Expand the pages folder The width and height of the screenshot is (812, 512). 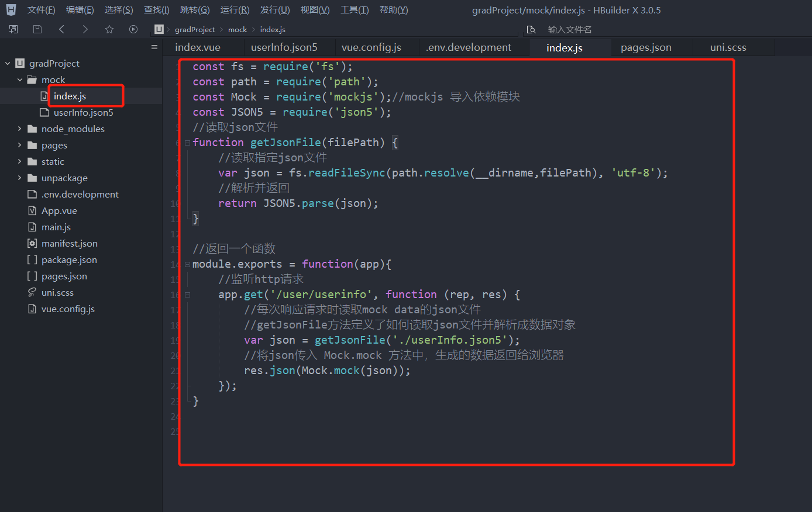pyautogui.click(x=20, y=145)
